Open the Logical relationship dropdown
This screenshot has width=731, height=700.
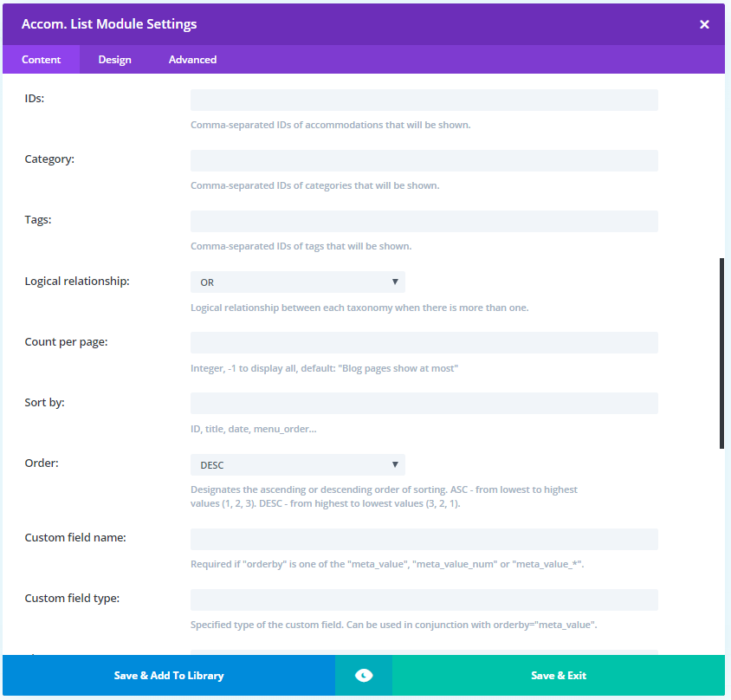[x=297, y=282]
